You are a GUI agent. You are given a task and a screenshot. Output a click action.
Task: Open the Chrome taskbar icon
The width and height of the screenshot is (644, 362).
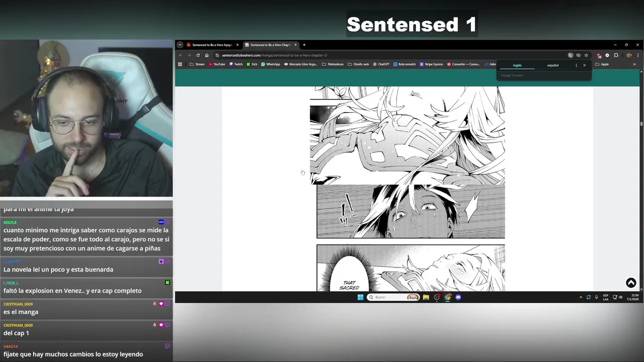448,297
